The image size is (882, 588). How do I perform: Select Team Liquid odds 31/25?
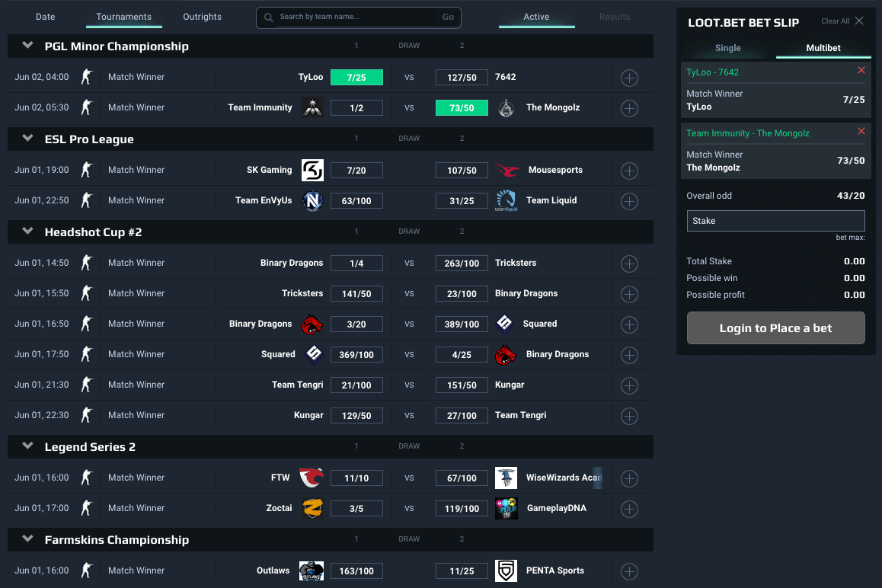[x=462, y=200]
